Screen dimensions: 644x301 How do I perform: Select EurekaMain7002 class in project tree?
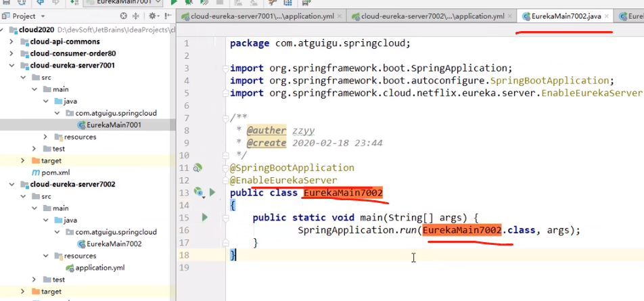tap(114, 244)
